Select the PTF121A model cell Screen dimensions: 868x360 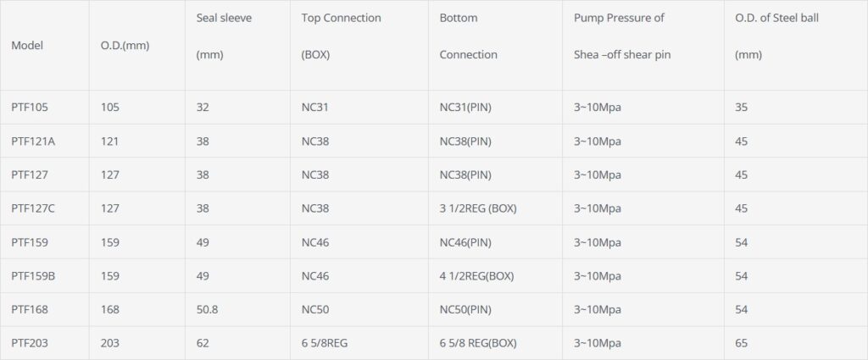click(x=33, y=141)
